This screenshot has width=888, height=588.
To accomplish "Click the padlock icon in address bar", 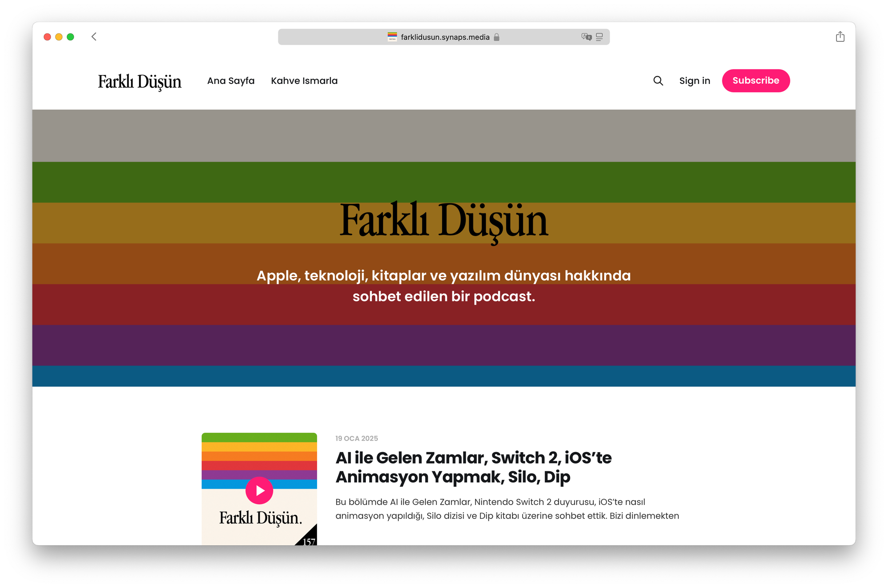I will 496,37.
